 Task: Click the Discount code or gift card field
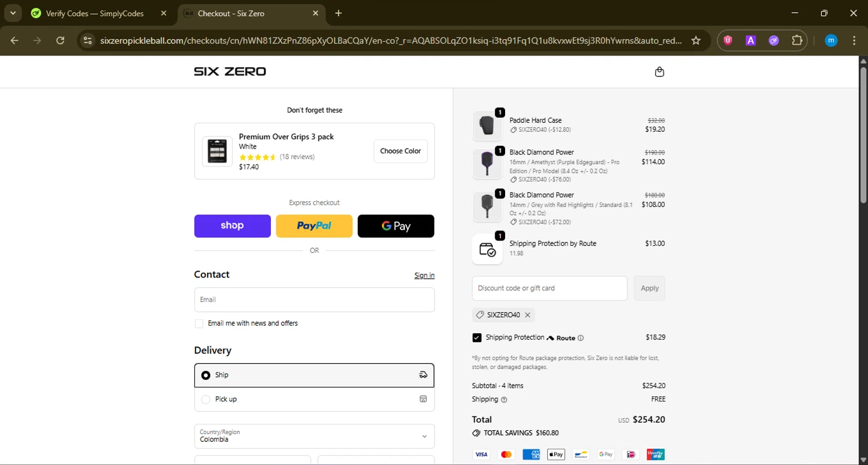coord(550,288)
